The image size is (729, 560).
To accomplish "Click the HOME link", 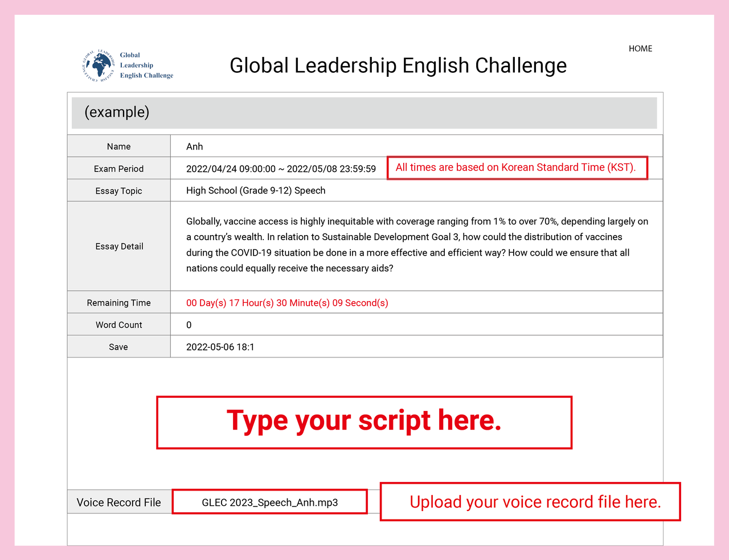I will [640, 49].
